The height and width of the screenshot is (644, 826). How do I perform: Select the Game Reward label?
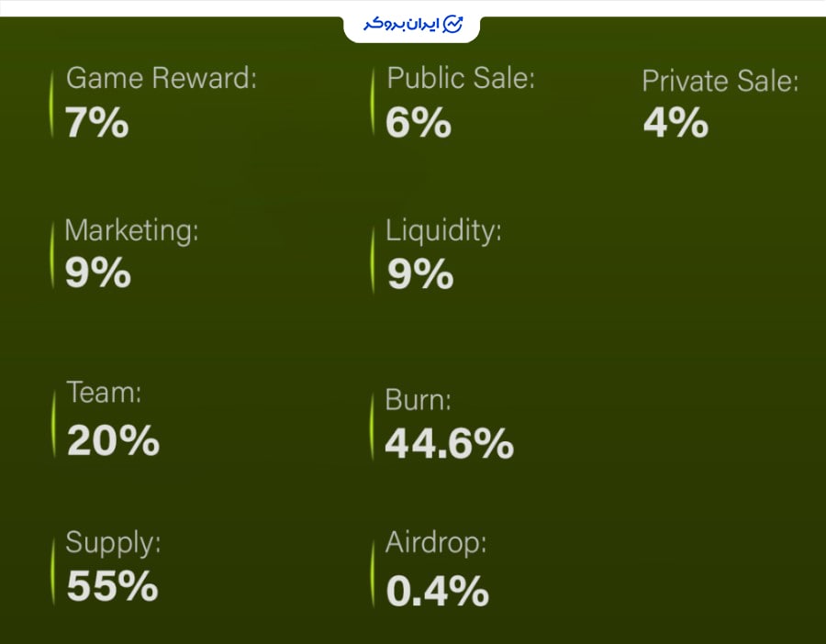click(x=162, y=78)
